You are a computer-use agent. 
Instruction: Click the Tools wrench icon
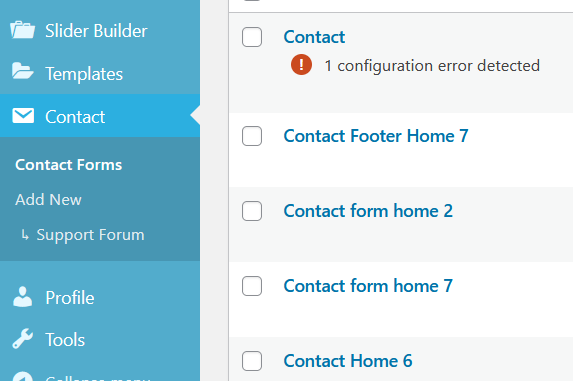23,339
